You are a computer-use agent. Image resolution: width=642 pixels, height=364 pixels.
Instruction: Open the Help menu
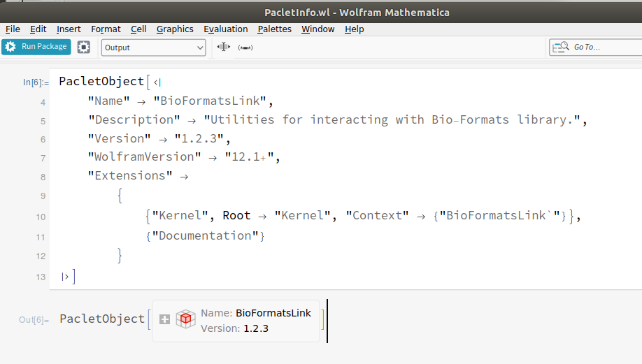tap(354, 29)
